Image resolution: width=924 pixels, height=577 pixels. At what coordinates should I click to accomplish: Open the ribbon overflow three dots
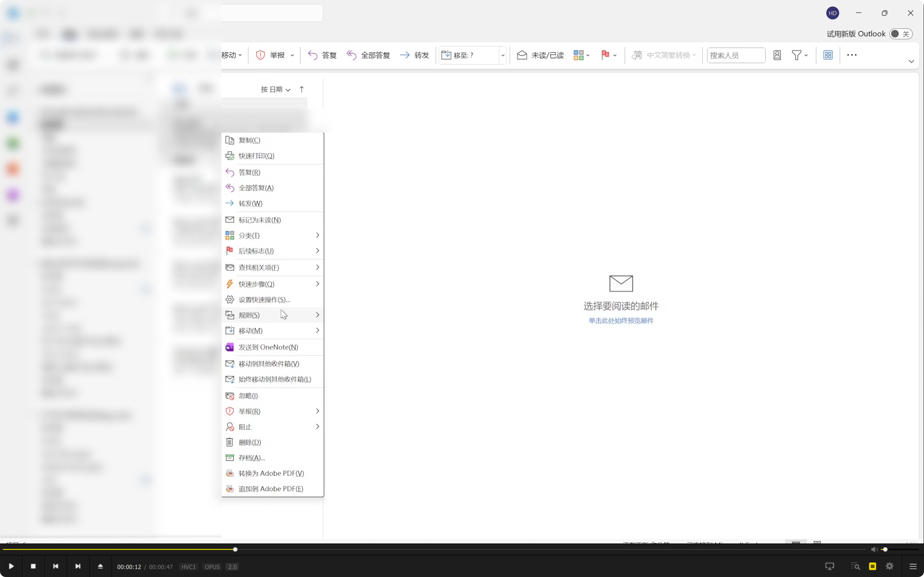coord(852,55)
